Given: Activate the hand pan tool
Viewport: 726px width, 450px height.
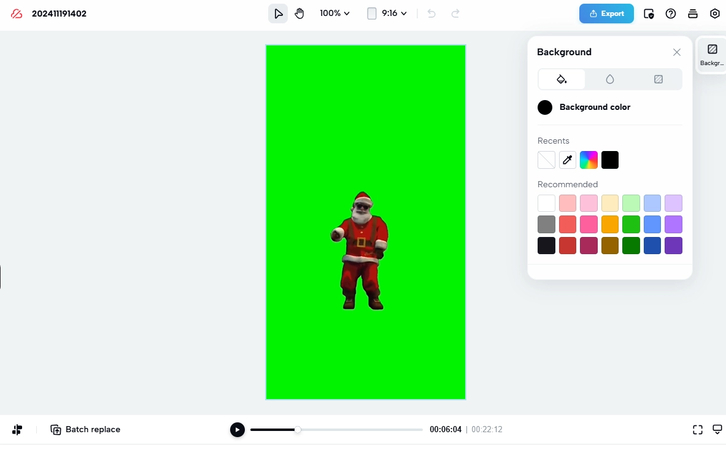Looking at the screenshot, I should point(299,14).
